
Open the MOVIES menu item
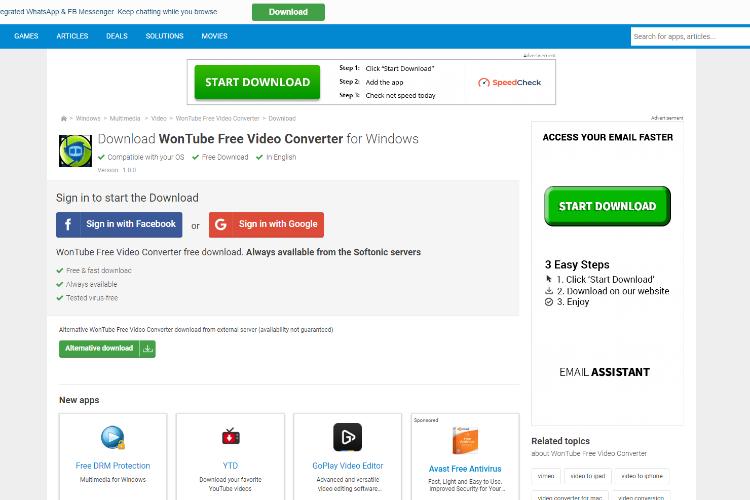(x=214, y=36)
